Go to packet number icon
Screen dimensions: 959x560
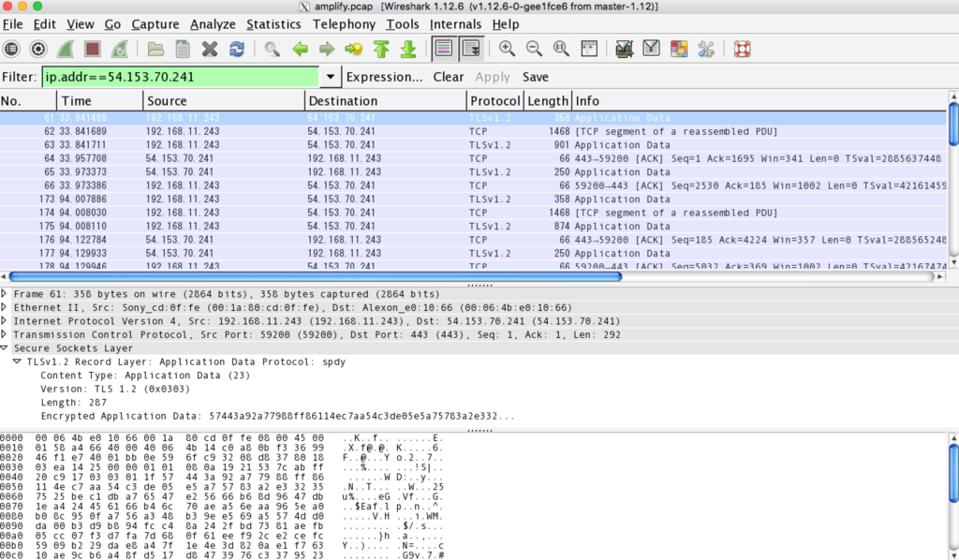(x=353, y=49)
